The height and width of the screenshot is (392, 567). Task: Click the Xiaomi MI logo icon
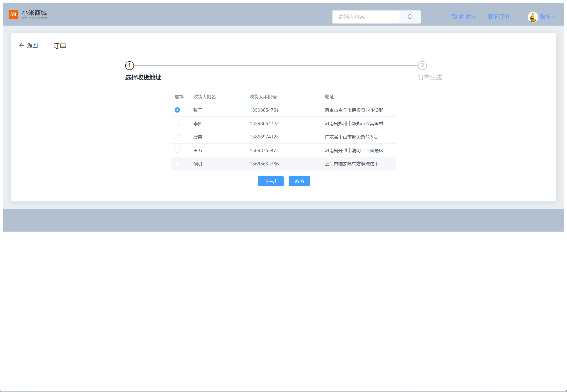coord(13,14)
